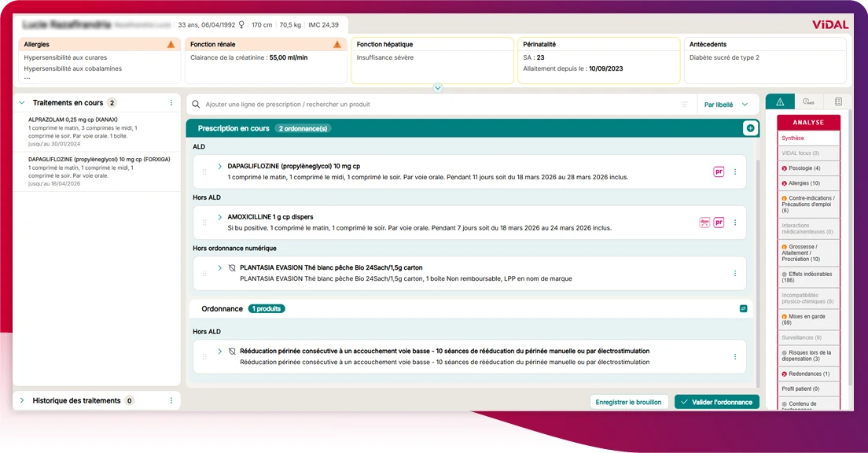The height and width of the screenshot is (453, 868).
Task: Open kebab menu for Rééducation périnée line
Action: click(735, 356)
